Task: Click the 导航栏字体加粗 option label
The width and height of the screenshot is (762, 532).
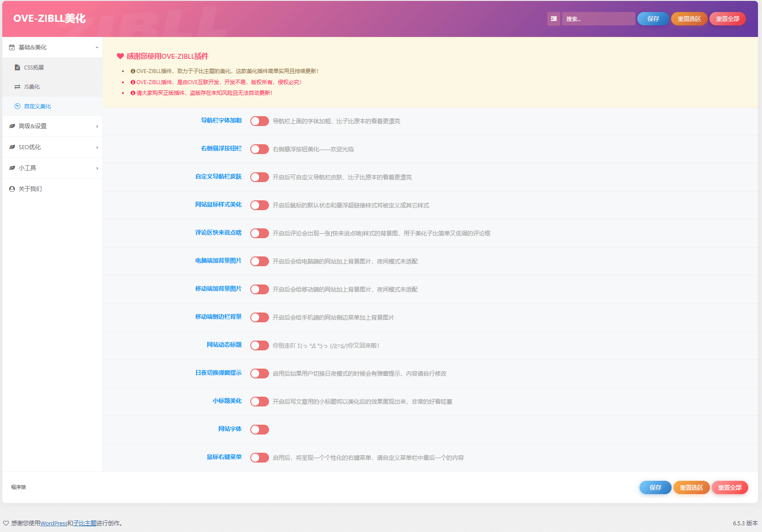Action: click(221, 120)
